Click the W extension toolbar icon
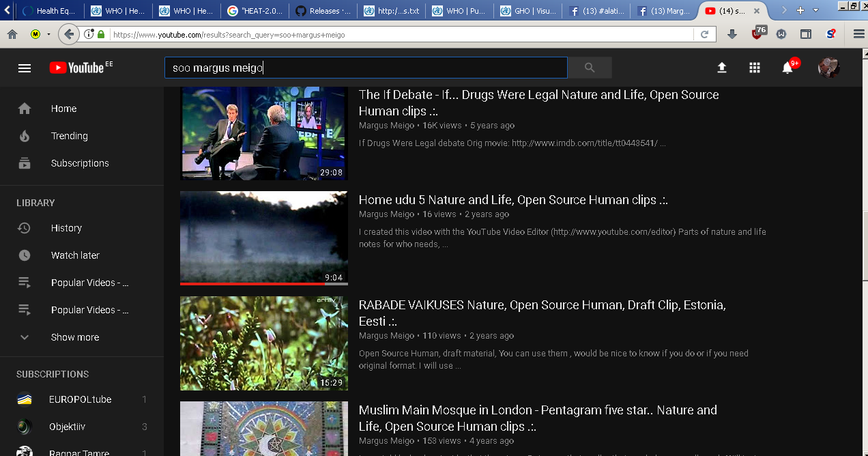Viewport: 868px width, 456px height. pos(781,34)
